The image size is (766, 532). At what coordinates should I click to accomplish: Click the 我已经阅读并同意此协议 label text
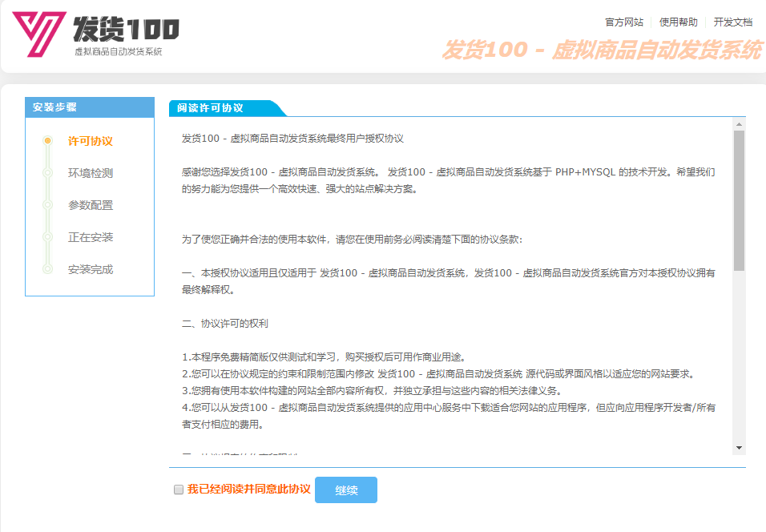[248, 489]
